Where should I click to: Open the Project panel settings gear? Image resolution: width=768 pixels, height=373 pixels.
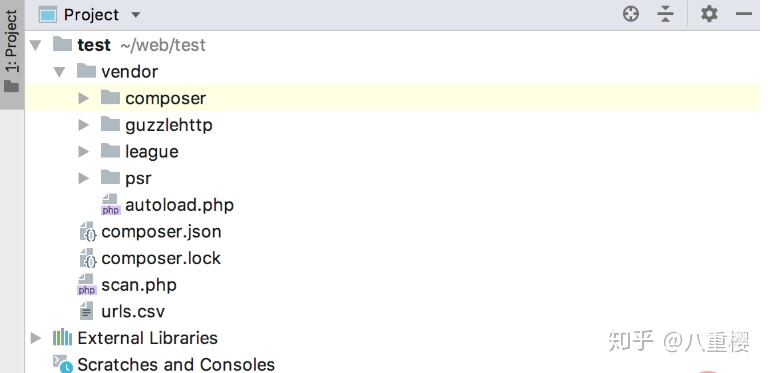click(709, 14)
